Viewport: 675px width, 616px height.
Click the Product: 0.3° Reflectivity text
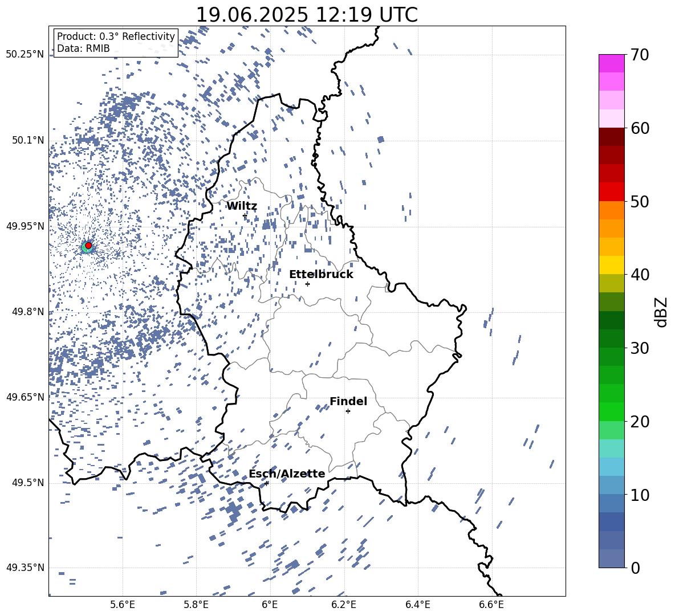[116, 36]
